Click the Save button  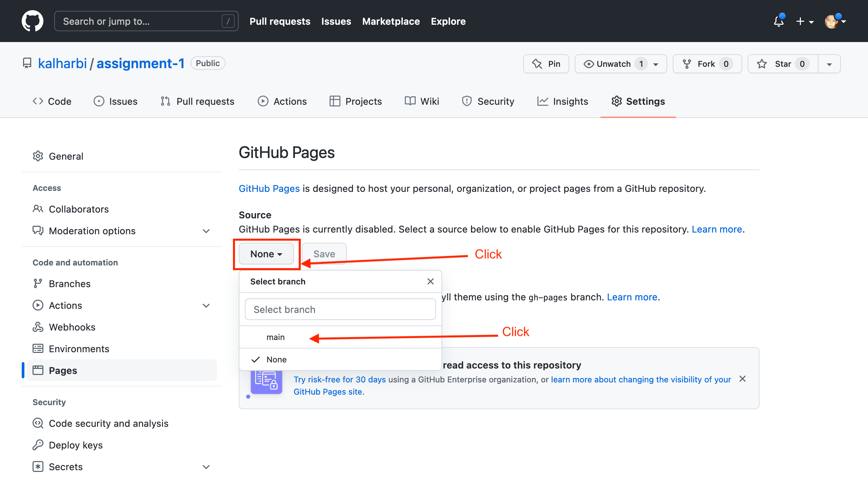(324, 254)
